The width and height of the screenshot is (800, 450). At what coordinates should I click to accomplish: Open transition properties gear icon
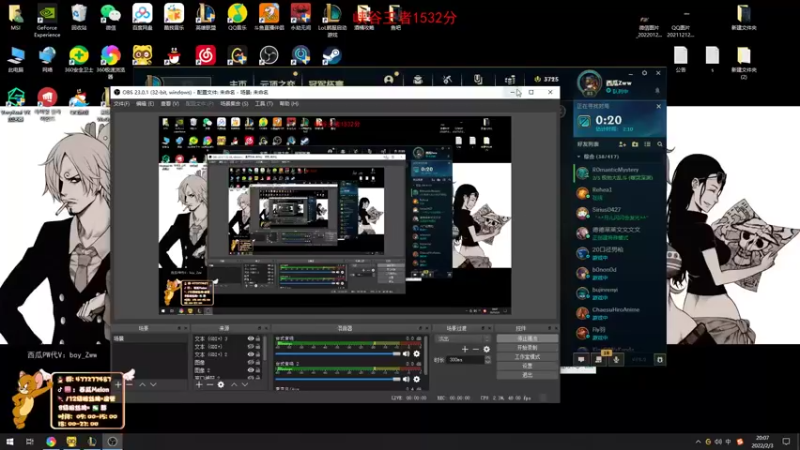[x=487, y=349]
